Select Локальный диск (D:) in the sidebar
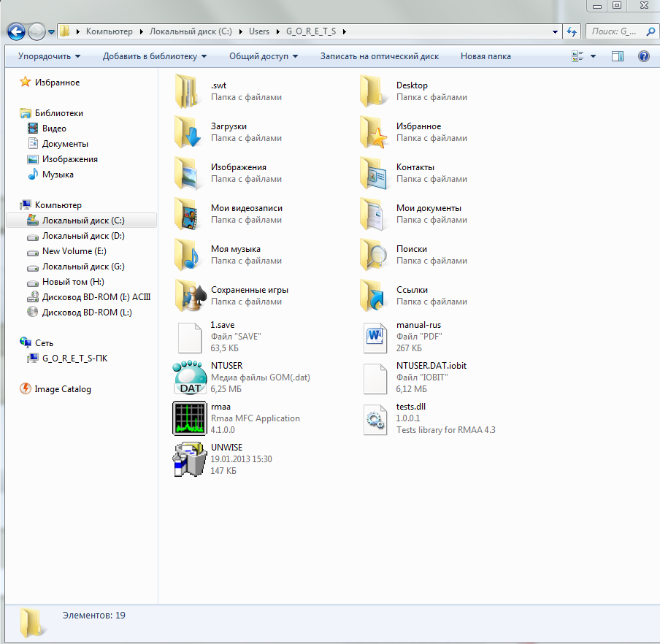 [83, 236]
